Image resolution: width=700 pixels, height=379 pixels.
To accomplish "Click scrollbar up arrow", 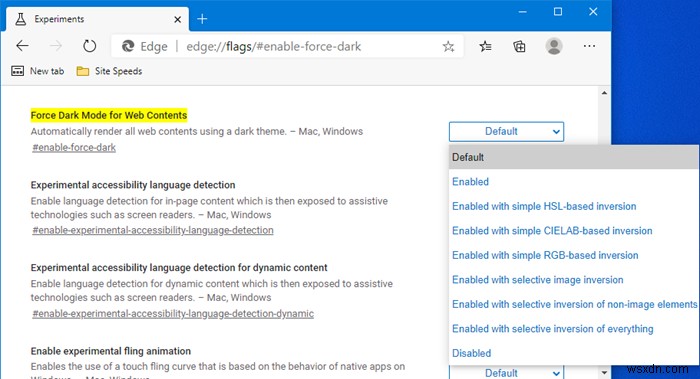I will coord(604,93).
